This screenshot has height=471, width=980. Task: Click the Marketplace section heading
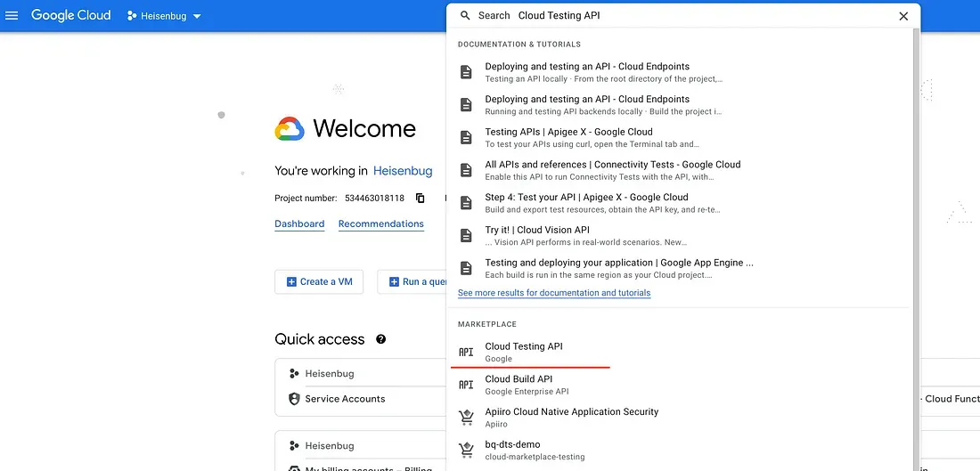pos(486,324)
